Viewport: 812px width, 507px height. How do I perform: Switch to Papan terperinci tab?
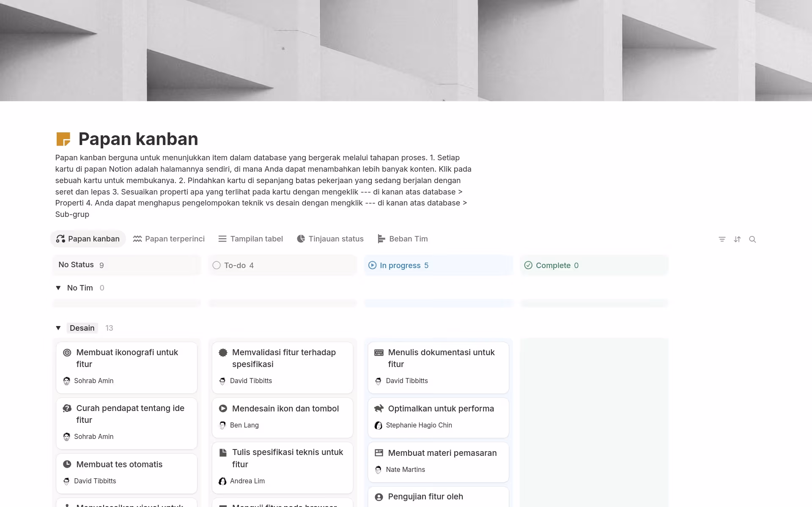(x=169, y=239)
